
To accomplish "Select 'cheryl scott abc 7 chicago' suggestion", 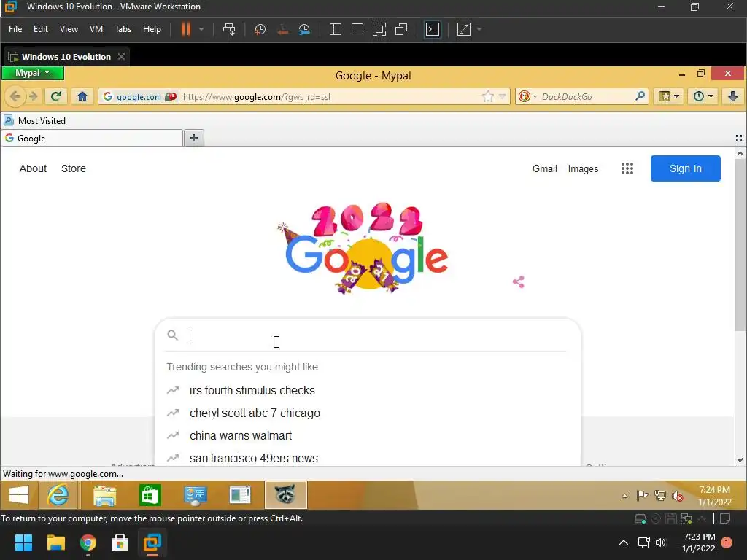I will tap(367, 413).
